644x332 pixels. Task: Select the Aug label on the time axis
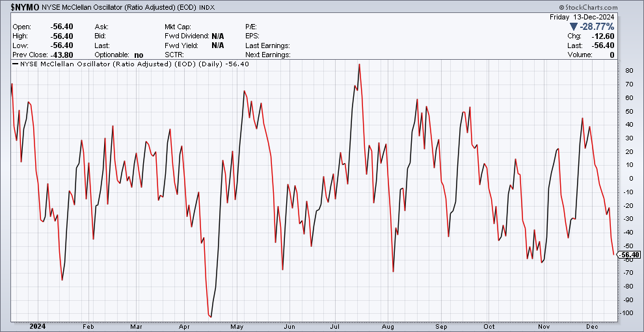tap(388, 326)
